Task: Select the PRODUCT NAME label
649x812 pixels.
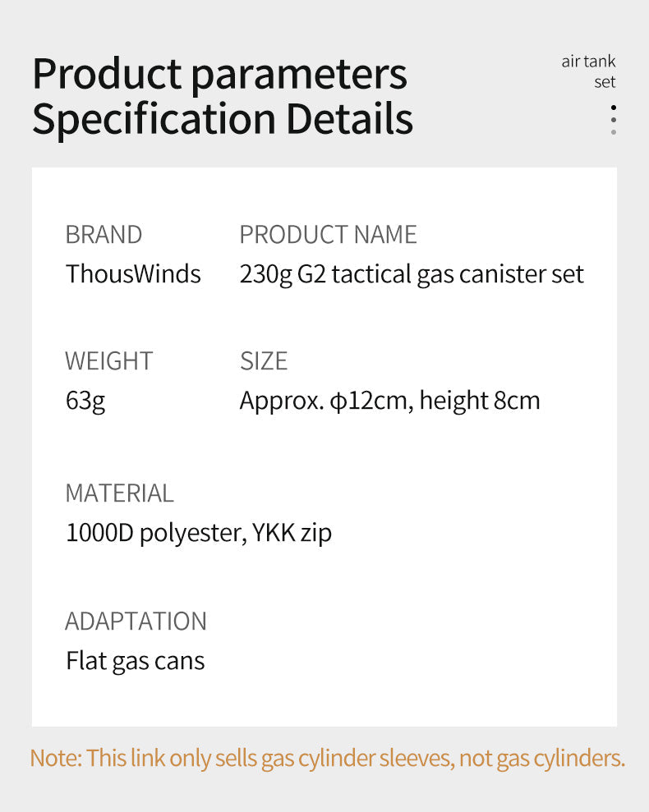Action: [x=328, y=235]
